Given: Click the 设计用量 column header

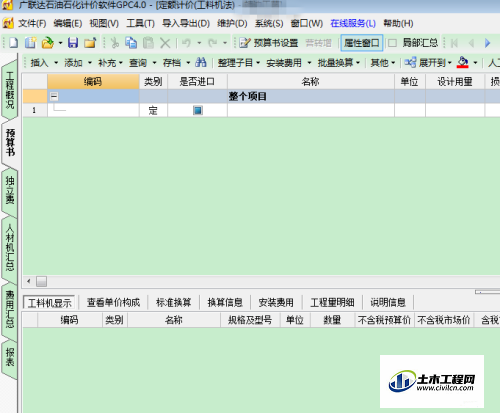Looking at the screenshot, I should (455, 82).
